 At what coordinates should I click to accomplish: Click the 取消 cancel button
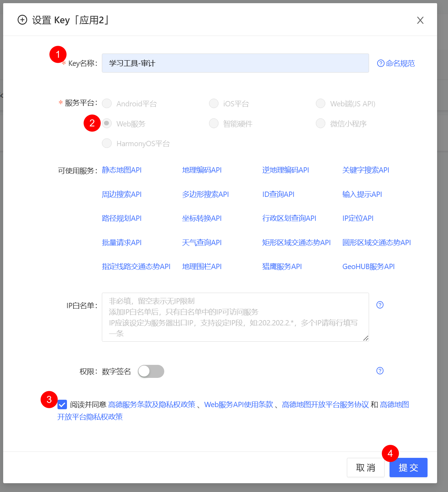pyautogui.click(x=366, y=467)
